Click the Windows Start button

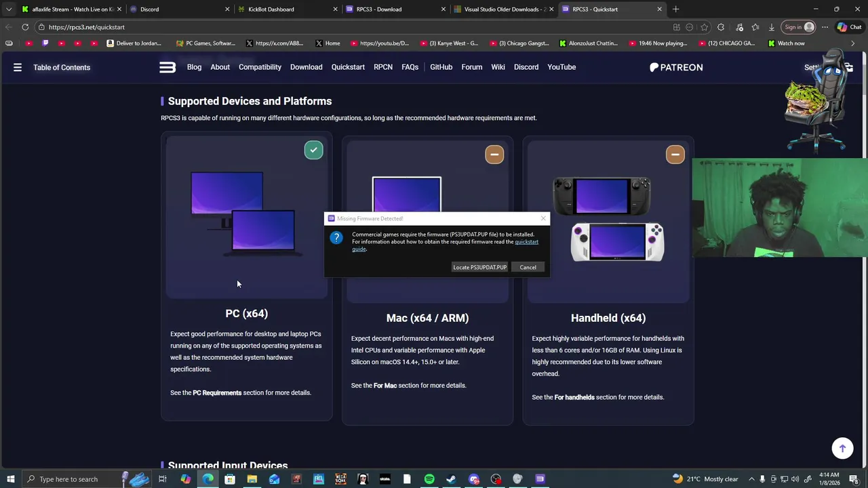[x=10, y=479]
